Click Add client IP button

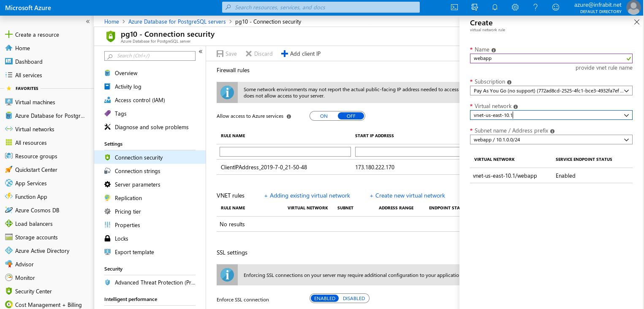(301, 54)
